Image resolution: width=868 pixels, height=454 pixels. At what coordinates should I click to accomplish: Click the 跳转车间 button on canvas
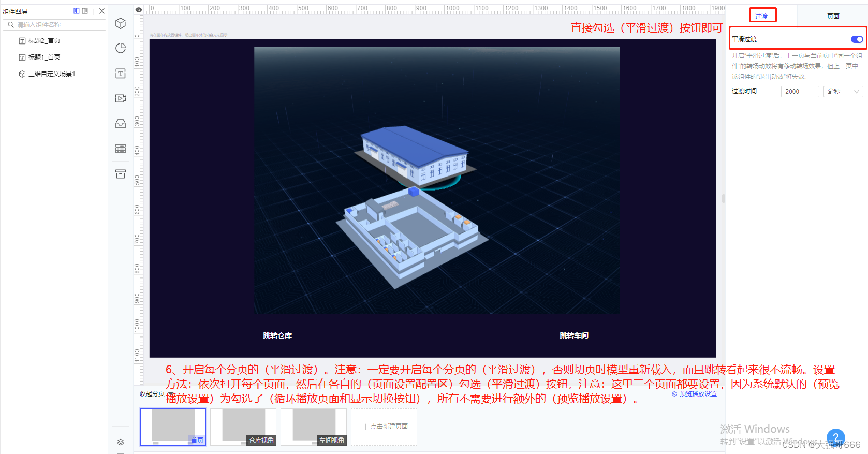click(x=574, y=335)
